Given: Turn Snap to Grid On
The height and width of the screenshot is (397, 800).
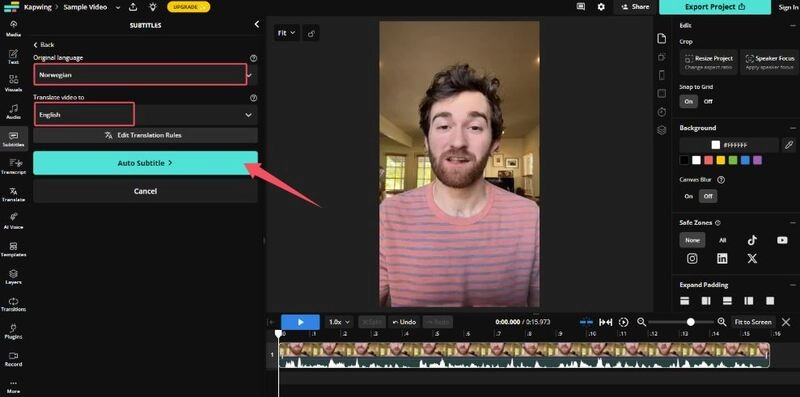Looking at the screenshot, I should (688, 102).
